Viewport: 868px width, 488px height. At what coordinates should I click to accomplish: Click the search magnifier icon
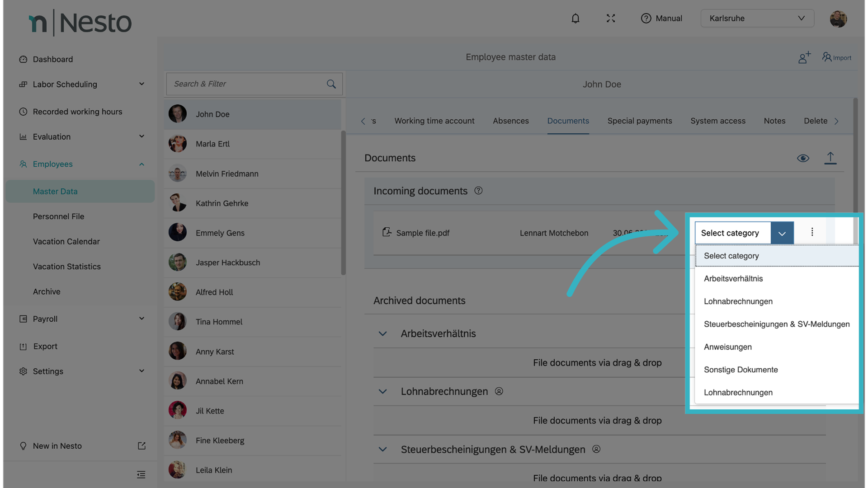click(331, 84)
